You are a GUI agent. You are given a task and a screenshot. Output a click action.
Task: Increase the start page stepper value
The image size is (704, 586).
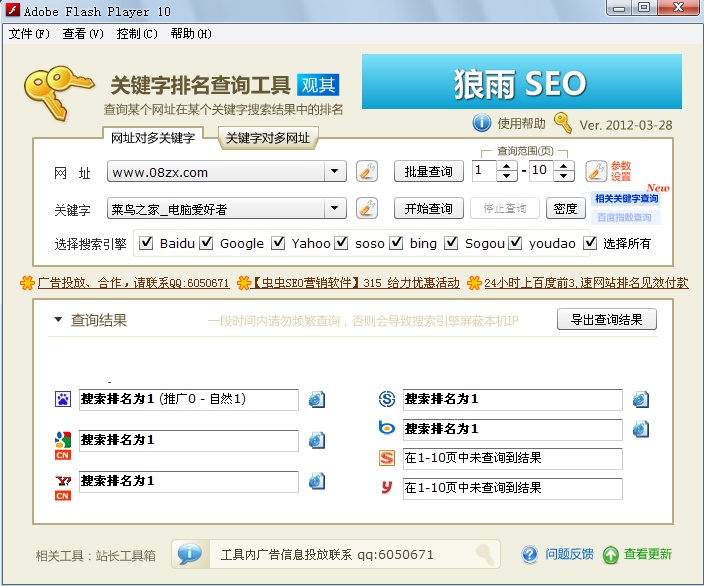(506, 166)
